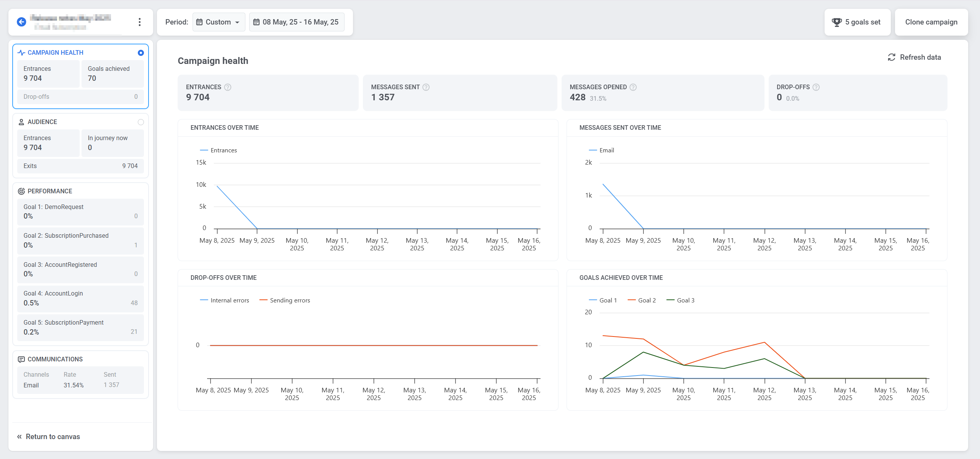Open the three-dot campaign options menu
Image resolution: width=980 pixels, height=459 pixels.
coord(140,22)
